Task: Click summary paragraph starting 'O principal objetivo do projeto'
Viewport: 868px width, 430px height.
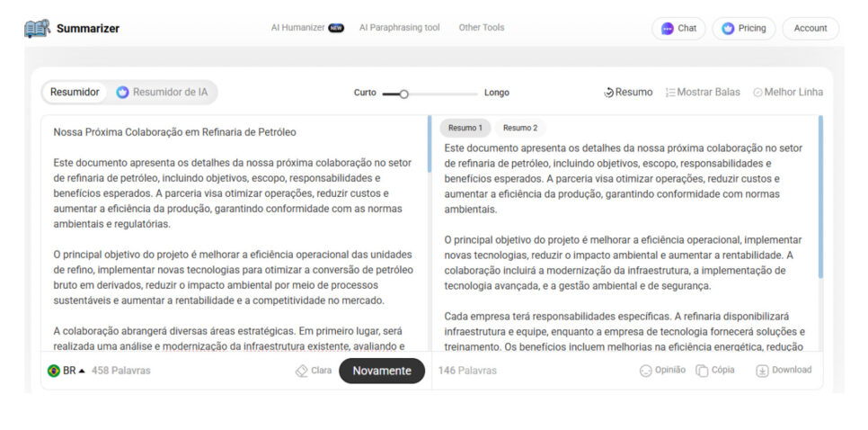Action: coord(624,264)
